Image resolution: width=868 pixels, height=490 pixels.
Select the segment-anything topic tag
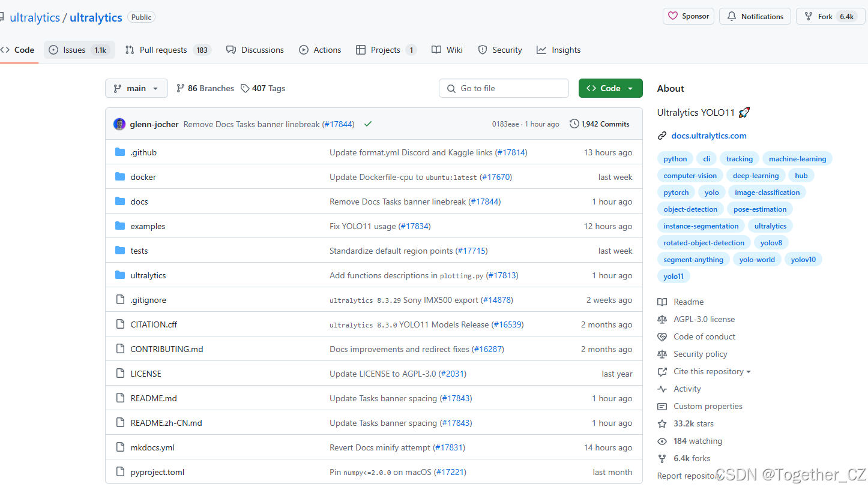click(693, 260)
